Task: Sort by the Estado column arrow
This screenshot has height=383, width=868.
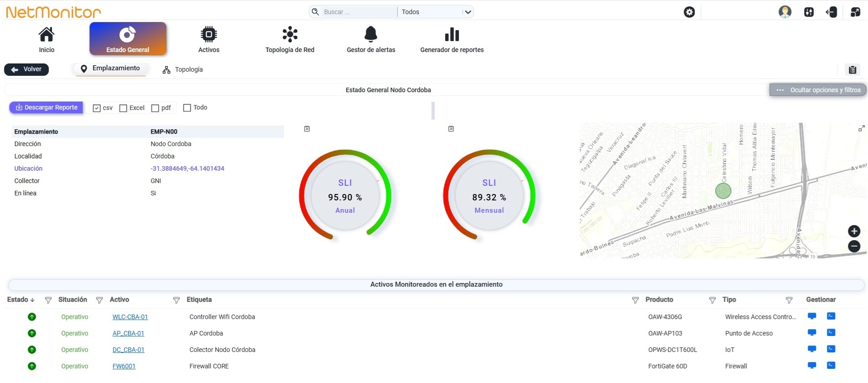Action: coord(32,300)
